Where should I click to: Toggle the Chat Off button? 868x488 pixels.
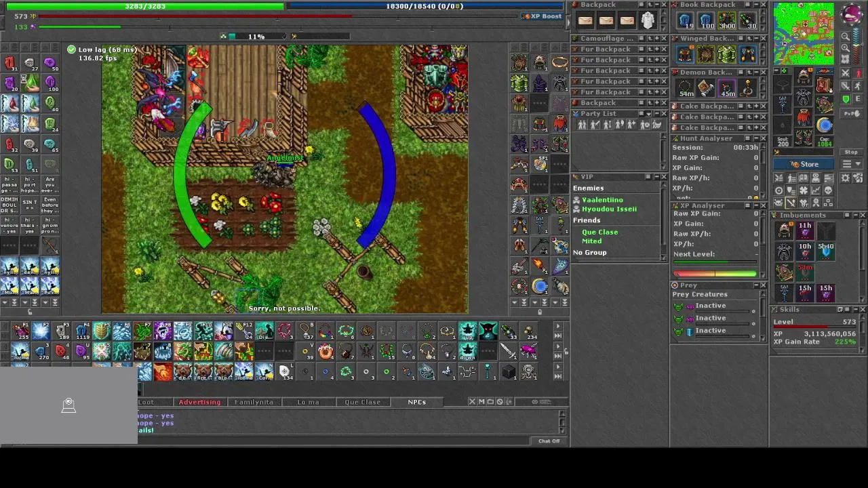click(x=549, y=441)
